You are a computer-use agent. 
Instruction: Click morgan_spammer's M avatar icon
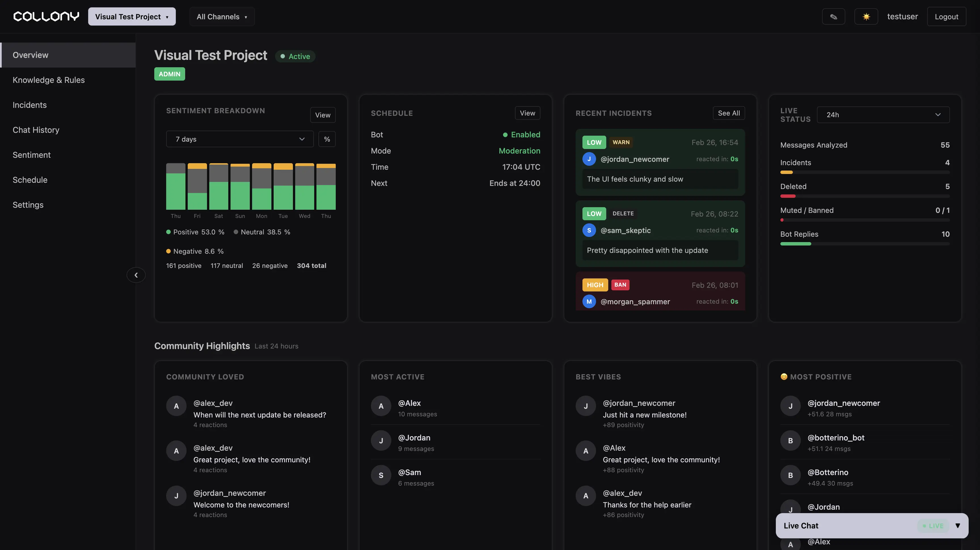589,301
